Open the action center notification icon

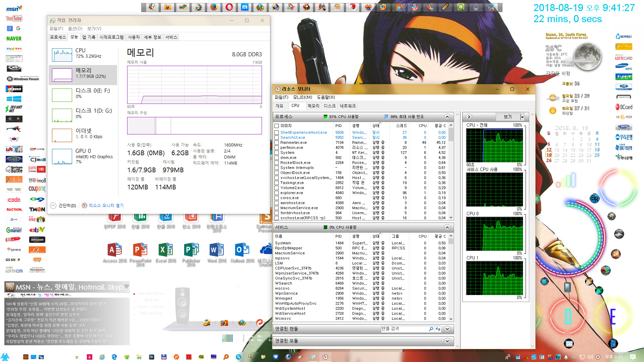633,357
